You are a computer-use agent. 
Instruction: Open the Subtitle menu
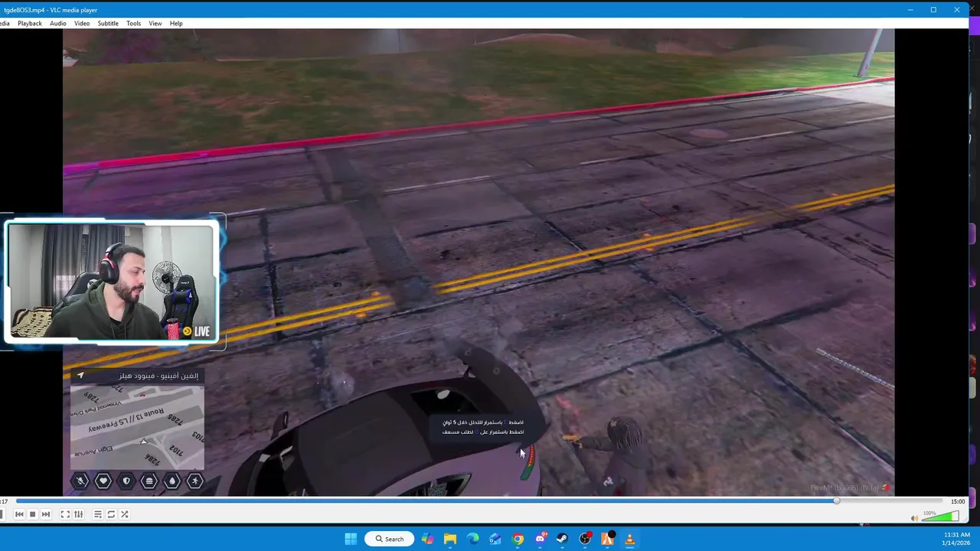tap(108, 23)
